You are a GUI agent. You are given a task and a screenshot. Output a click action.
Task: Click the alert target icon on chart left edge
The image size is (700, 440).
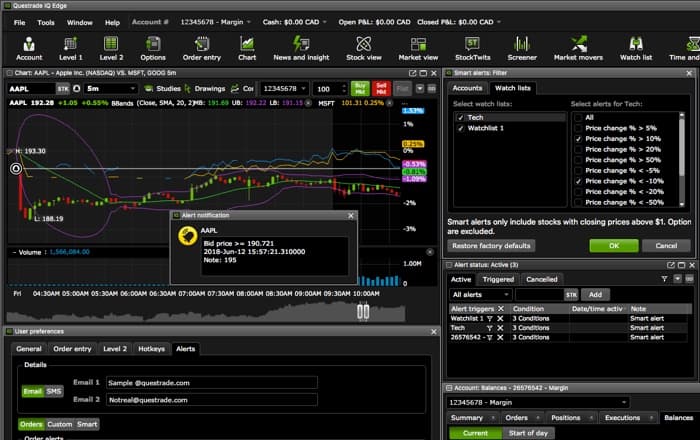pos(16,168)
